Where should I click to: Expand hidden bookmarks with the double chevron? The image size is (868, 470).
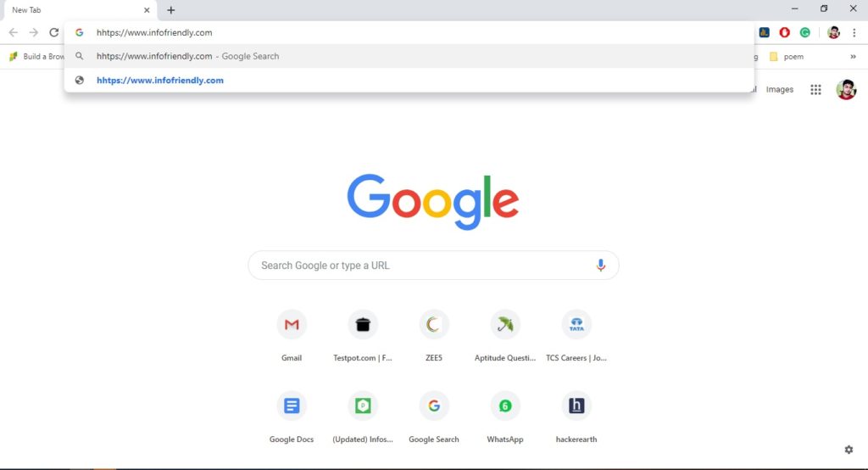853,57
